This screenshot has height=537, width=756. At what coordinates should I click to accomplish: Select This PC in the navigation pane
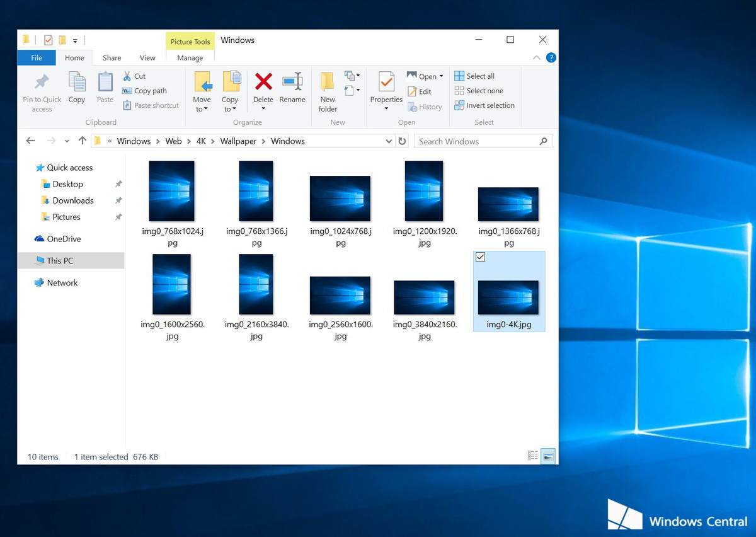point(62,260)
